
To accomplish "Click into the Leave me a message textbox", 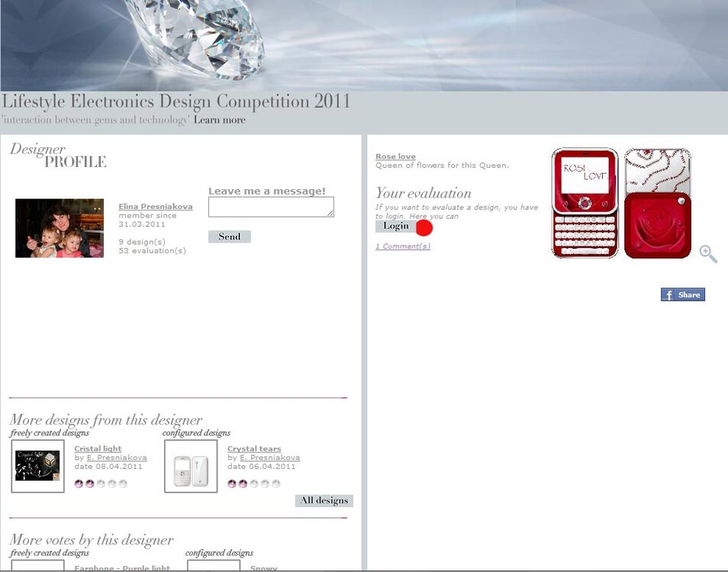I will point(271,207).
